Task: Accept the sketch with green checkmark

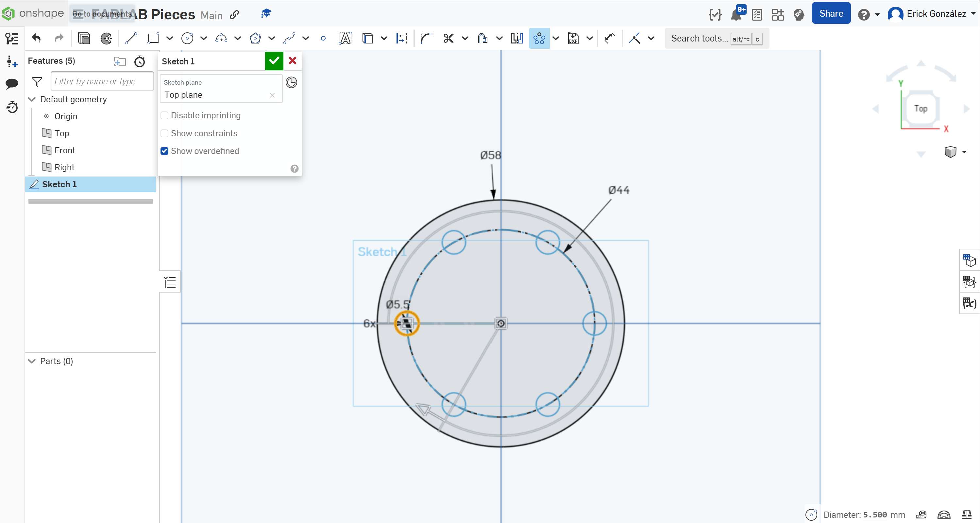Action: tap(274, 61)
